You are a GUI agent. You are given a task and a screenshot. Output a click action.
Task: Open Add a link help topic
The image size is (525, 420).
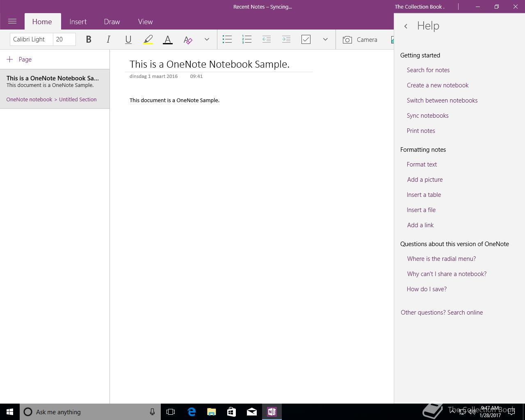[x=420, y=225]
